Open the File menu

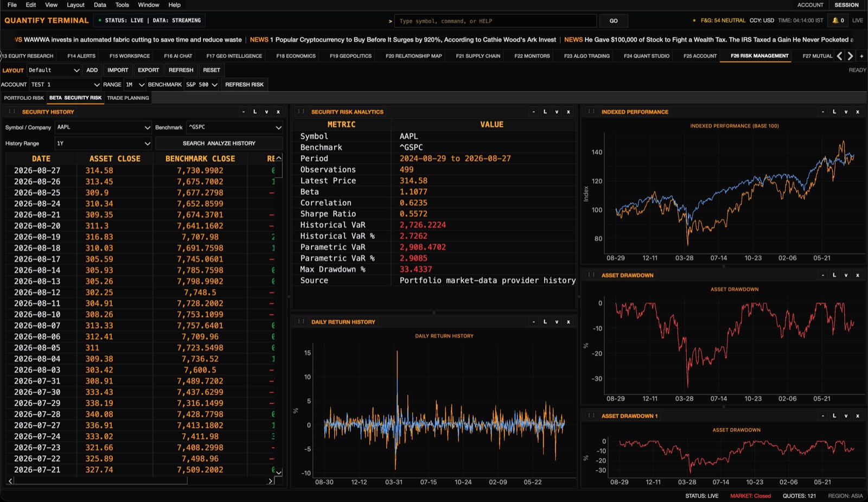[x=12, y=5]
